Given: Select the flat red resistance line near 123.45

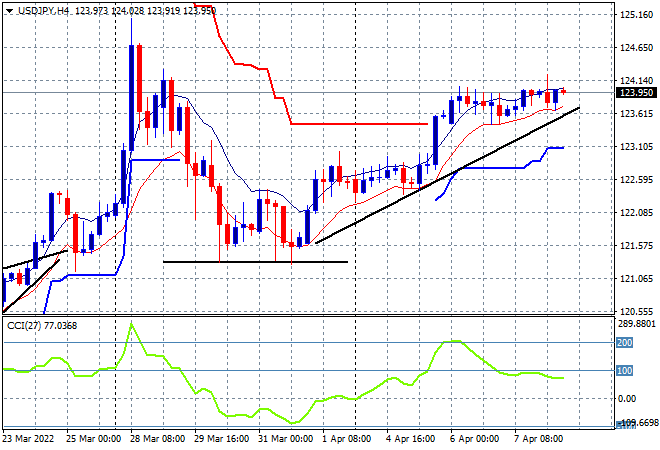Looking at the screenshot, I should click(359, 124).
